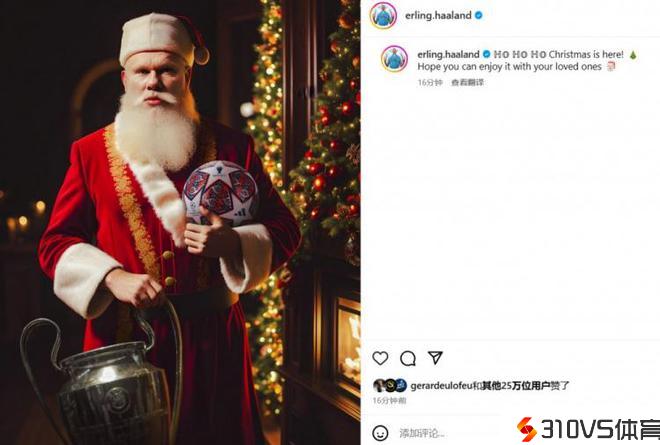Open the emoji picker in the comment box
The height and width of the screenshot is (445, 660).
[380, 433]
